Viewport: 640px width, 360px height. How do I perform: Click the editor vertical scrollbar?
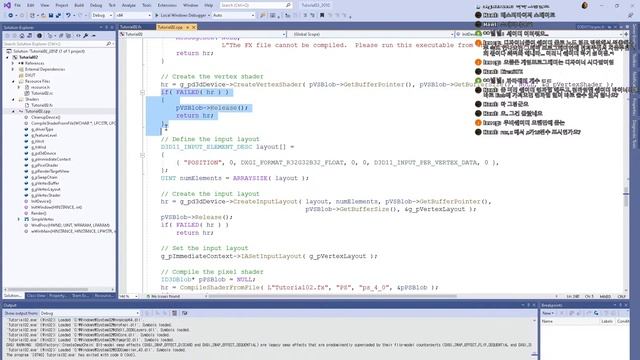(x=626, y=163)
